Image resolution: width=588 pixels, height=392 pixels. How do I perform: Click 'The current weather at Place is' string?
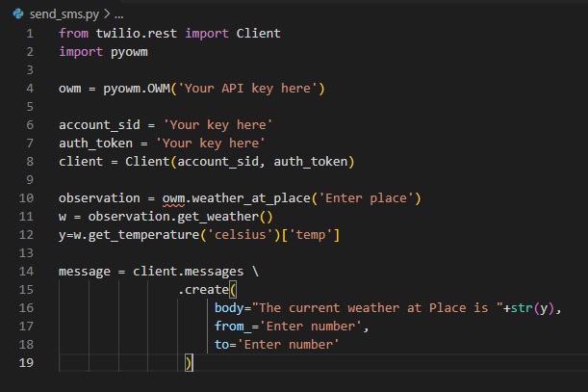click(377, 308)
